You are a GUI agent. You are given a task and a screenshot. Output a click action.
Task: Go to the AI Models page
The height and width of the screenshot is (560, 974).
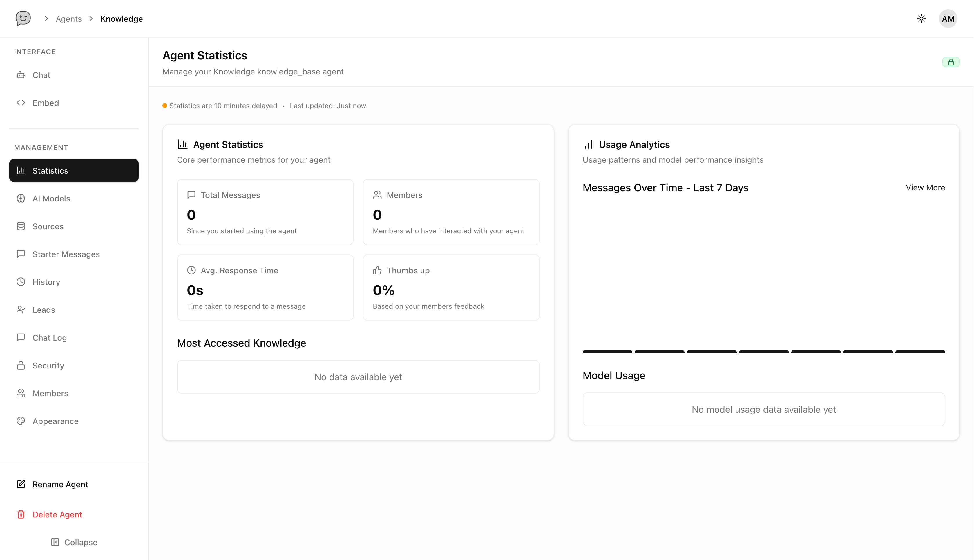click(x=51, y=199)
